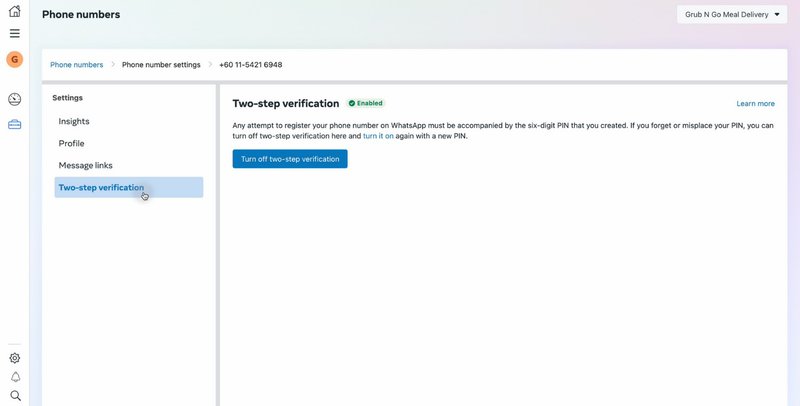The width and height of the screenshot is (800, 406).
Task: Click the Phone numbers page title
Action: coord(81,14)
